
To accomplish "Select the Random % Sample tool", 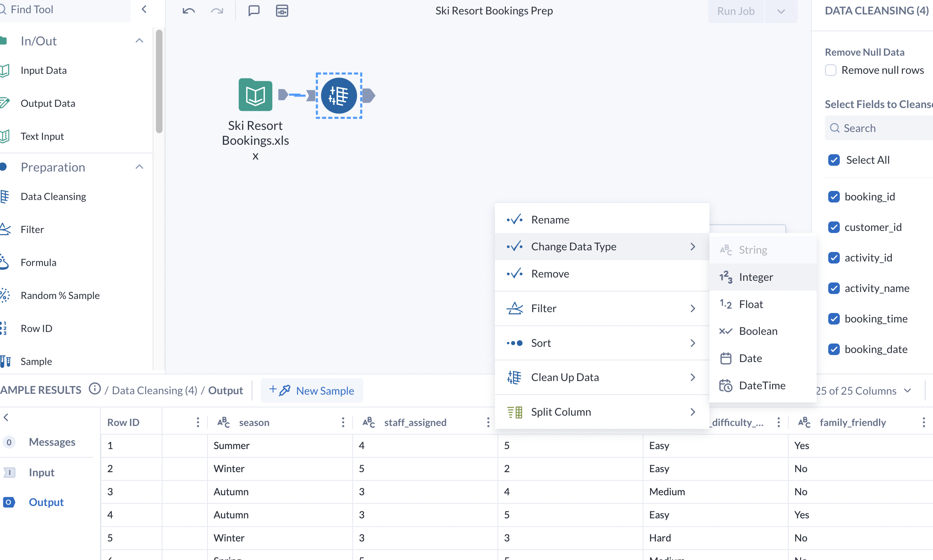I will (x=60, y=295).
